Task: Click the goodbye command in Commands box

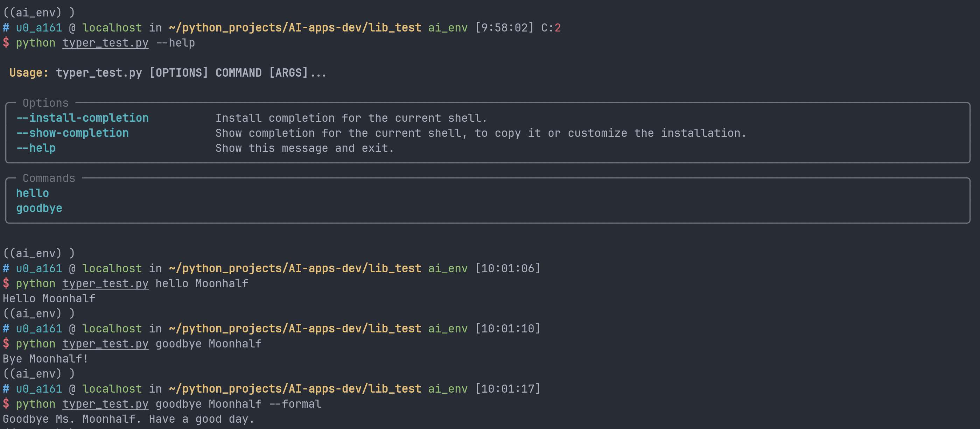Action: coord(39,209)
